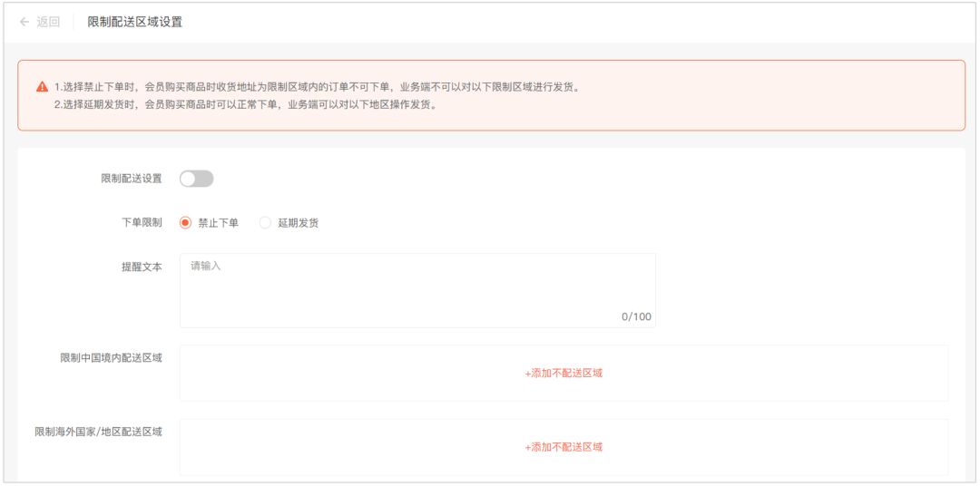Click the 限制海外国家/地区配送区域 label
Image resolution: width=980 pixels, height=486 pixels.
coord(99,432)
